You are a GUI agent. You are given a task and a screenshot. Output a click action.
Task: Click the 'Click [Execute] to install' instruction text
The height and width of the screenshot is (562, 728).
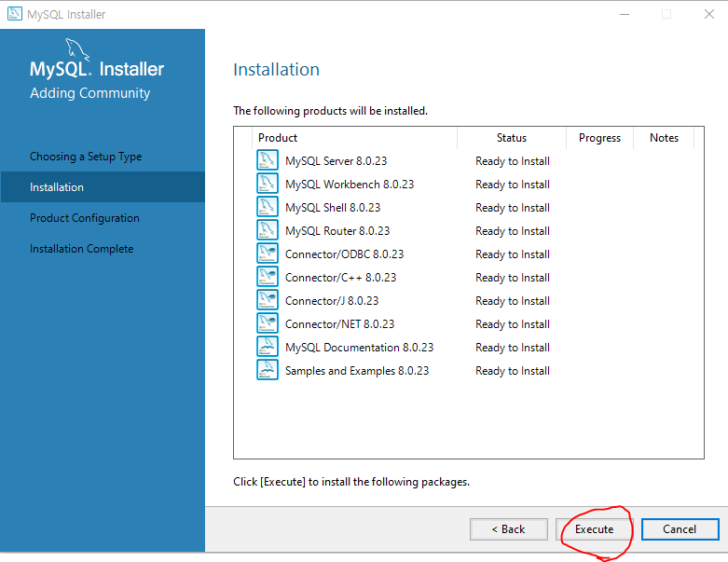(x=351, y=482)
